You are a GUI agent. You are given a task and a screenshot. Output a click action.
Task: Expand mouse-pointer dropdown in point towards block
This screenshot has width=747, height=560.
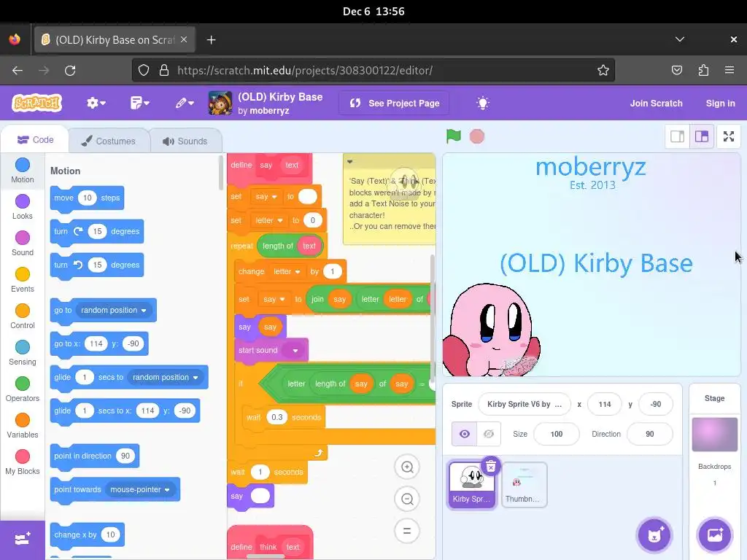[139, 489]
